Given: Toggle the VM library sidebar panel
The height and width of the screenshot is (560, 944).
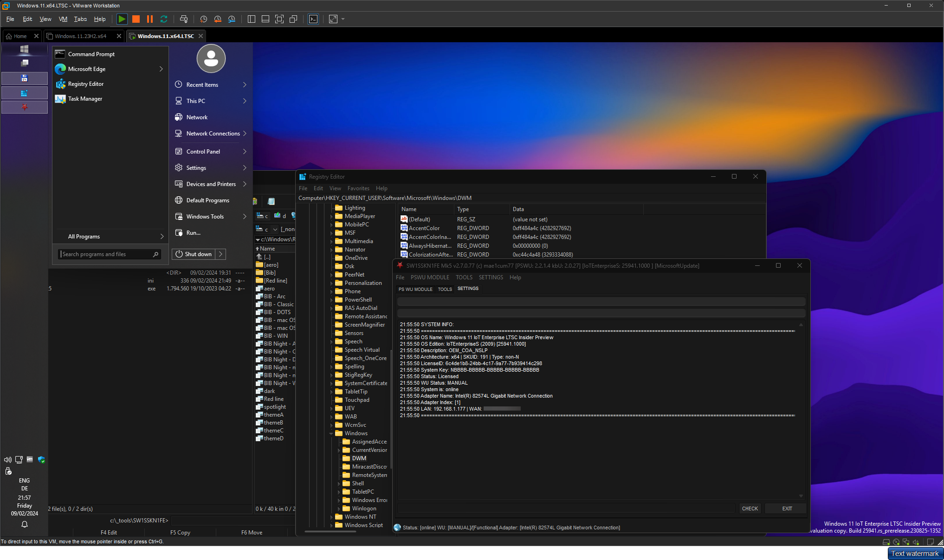Looking at the screenshot, I should [251, 19].
